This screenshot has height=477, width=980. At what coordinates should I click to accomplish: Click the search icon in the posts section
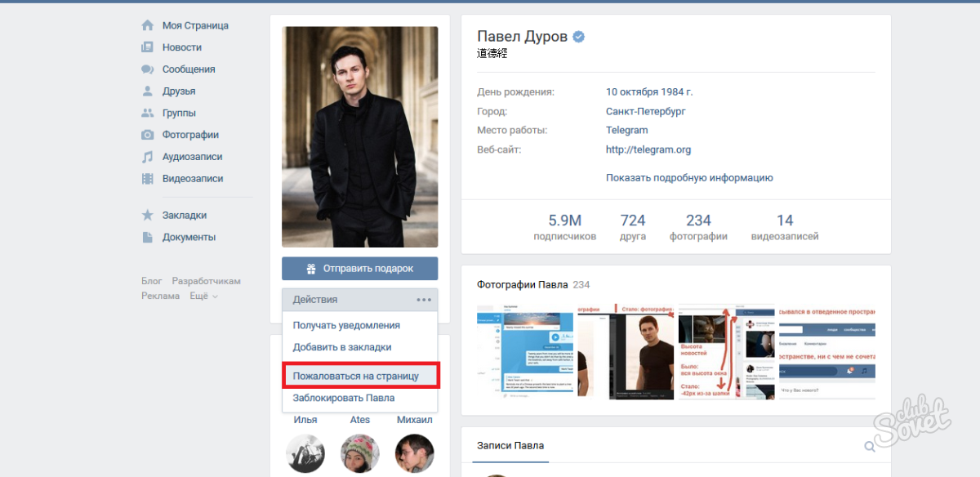[870, 446]
